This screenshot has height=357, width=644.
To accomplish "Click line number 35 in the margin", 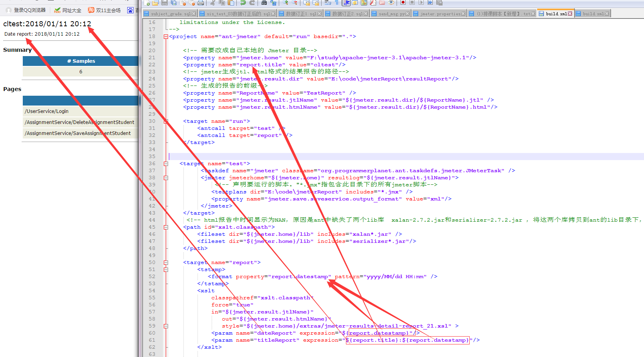I will pos(152,157).
